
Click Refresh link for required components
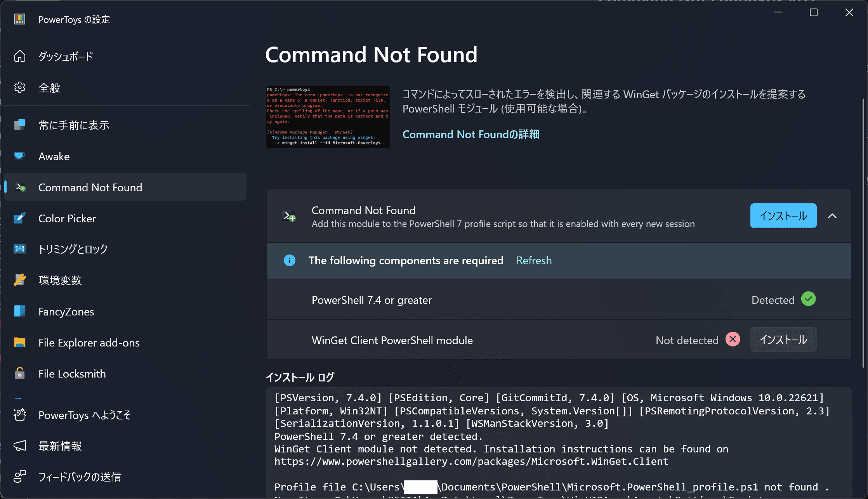534,260
